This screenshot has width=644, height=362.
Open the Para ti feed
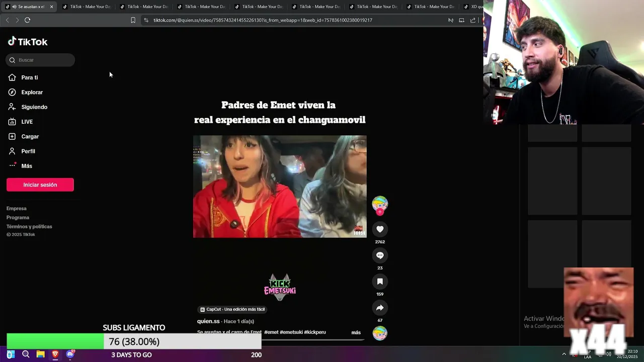point(30,77)
